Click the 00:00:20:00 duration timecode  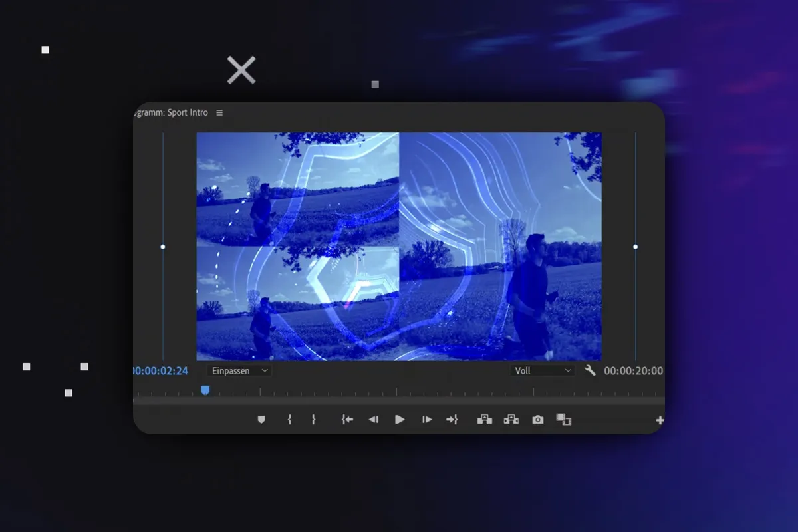(x=633, y=371)
